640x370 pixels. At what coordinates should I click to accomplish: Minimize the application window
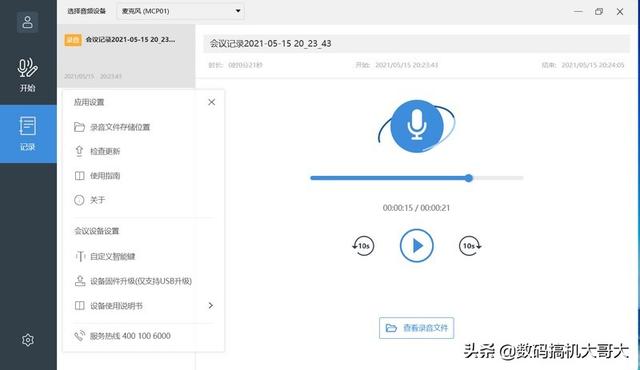pos(578,11)
